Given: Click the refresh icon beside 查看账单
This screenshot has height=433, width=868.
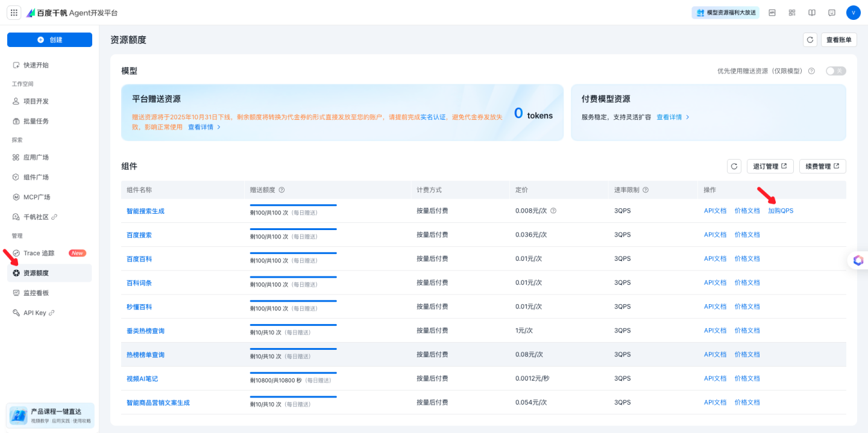Looking at the screenshot, I should (x=810, y=40).
